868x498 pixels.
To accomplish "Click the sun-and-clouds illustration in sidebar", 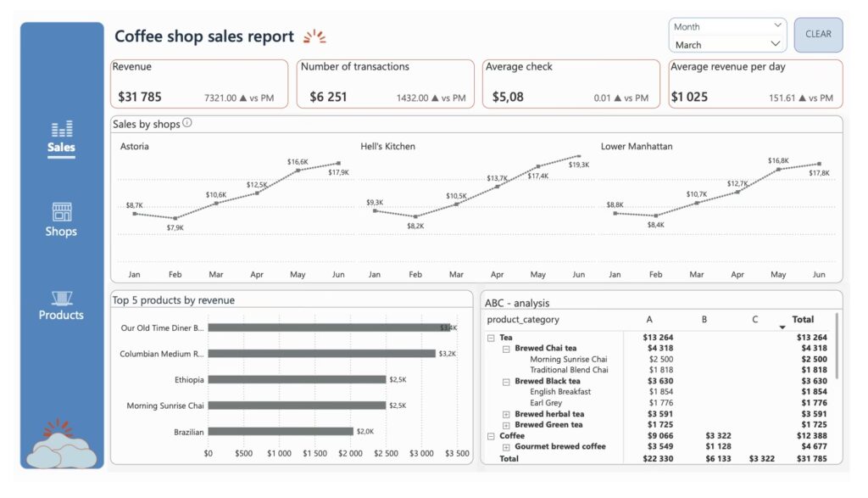I will coord(61,443).
